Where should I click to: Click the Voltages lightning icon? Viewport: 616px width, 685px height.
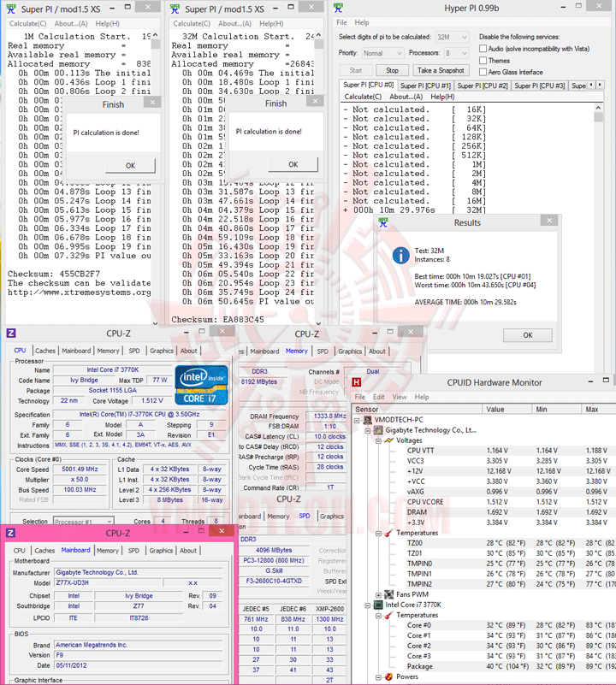(x=389, y=440)
